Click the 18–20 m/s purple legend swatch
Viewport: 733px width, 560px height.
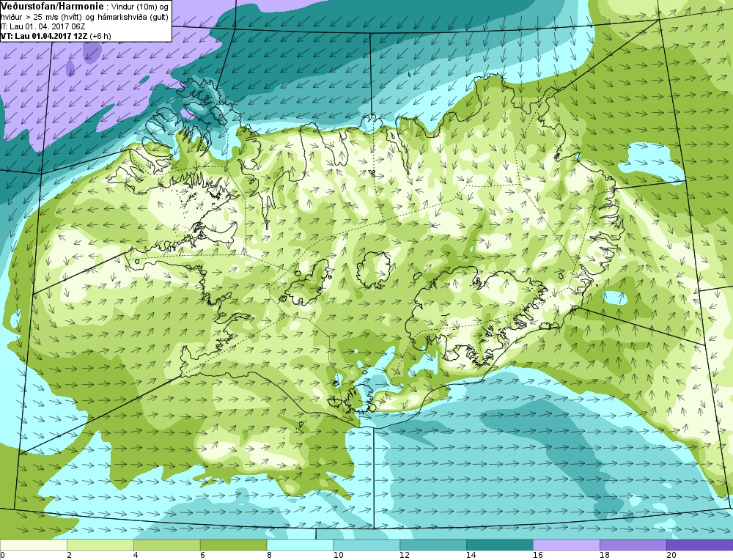[633, 545]
